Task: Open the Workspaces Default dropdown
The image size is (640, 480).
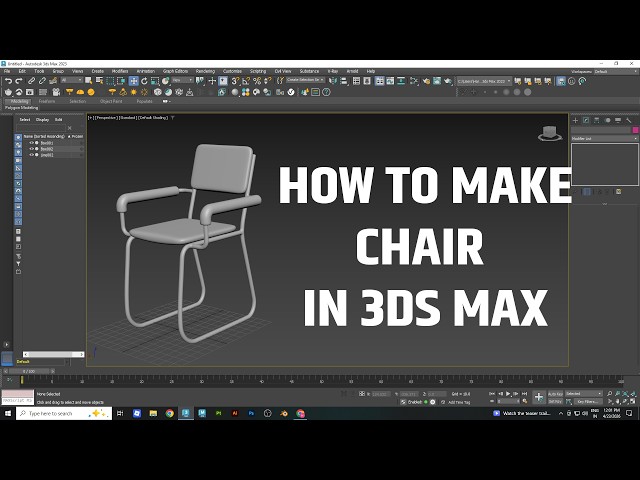Action: [x=616, y=72]
